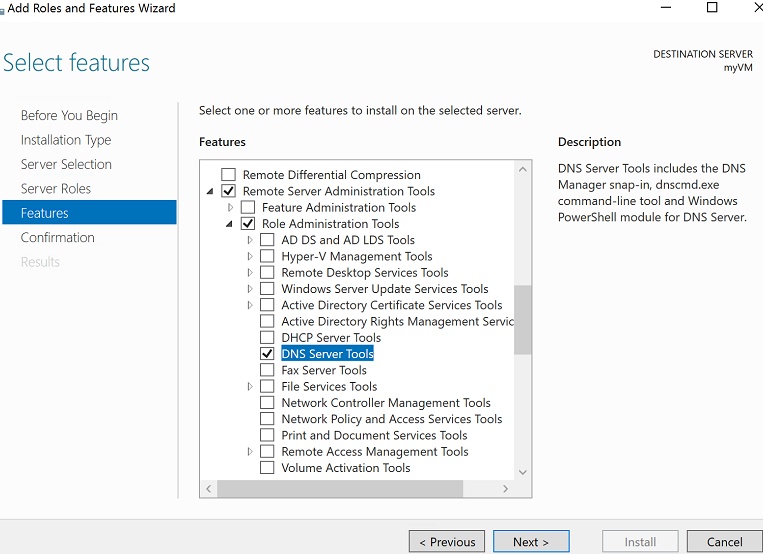Expand Remote Desktop Services Tools node
The height and width of the screenshot is (554, 763).
click(250, 273)
